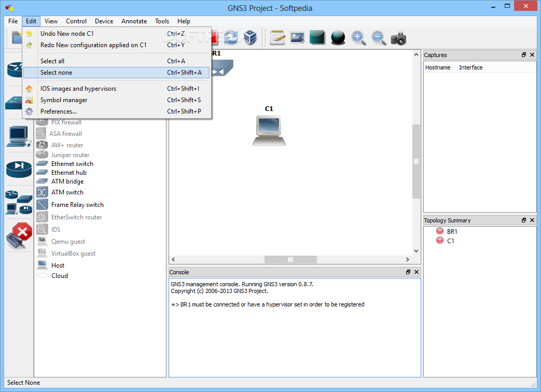Screen dimensions: 541x392
Task: Select Host device
Action: [58, 265]
